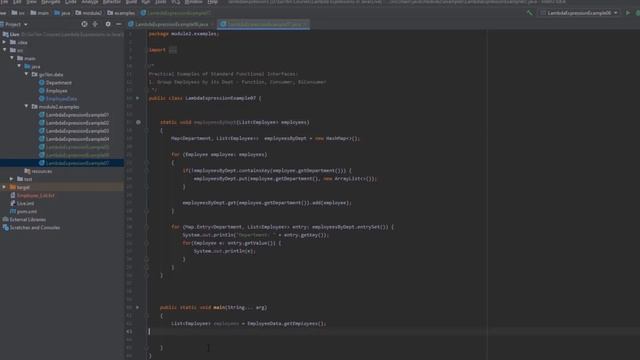This screenshot has width=640, height=360.
Task: Click the expand all icon in Project panel
Action: [95, 24]
